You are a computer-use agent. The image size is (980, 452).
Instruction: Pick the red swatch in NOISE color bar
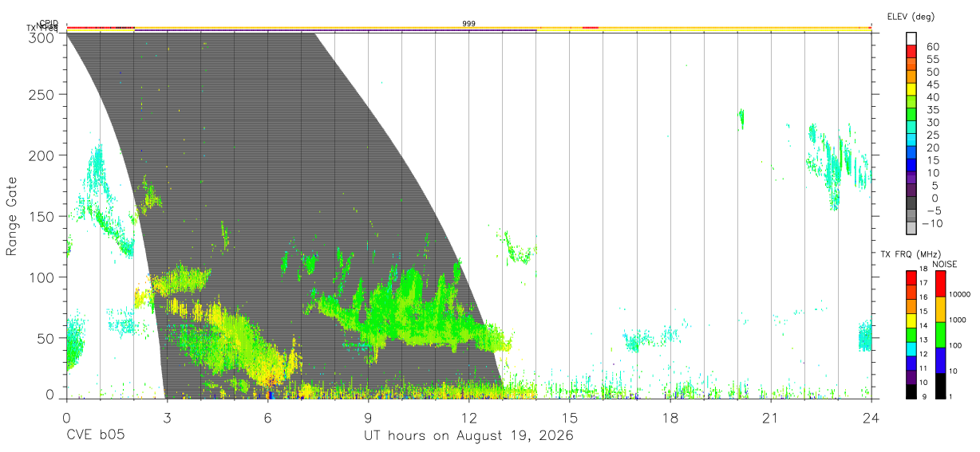pos(940,284)
